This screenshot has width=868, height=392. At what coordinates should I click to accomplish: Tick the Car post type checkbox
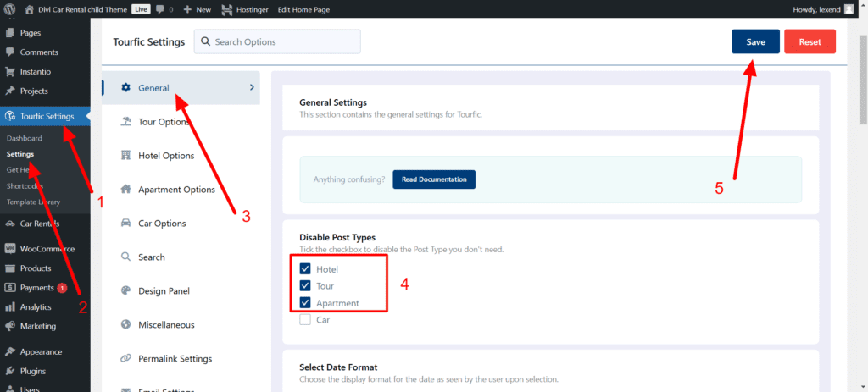click(x=305, y=319)
